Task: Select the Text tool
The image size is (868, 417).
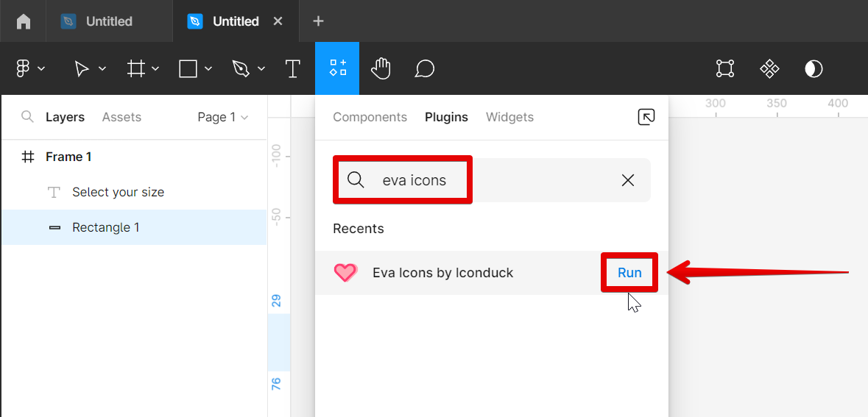Action: [293, 68]
